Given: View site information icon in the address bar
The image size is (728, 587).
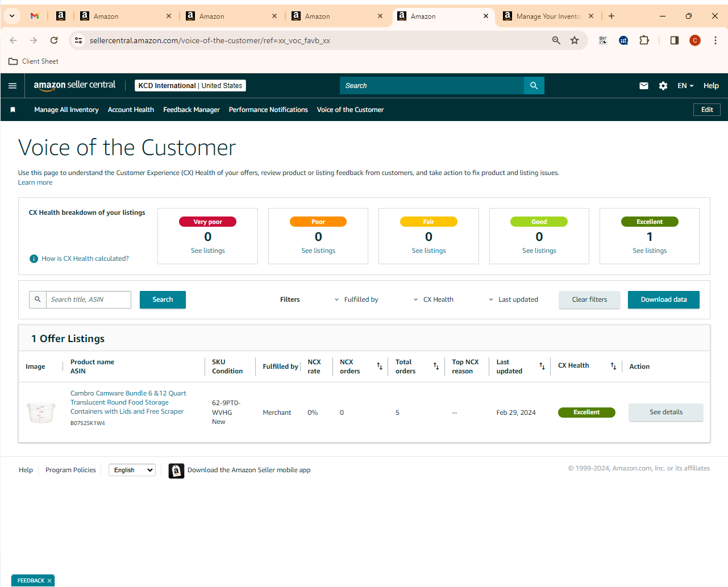Looking at the screenshot, I should pos(79,40).
